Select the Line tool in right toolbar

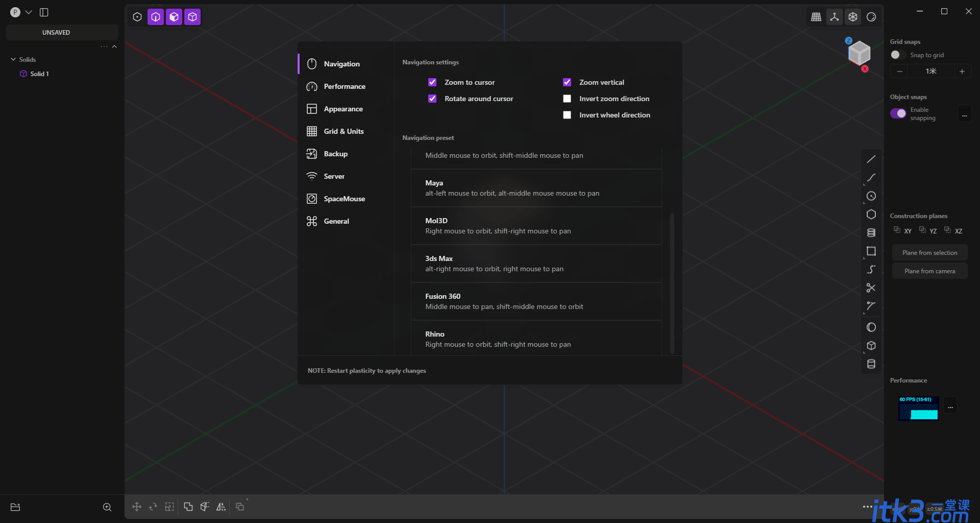coord(871,159)
